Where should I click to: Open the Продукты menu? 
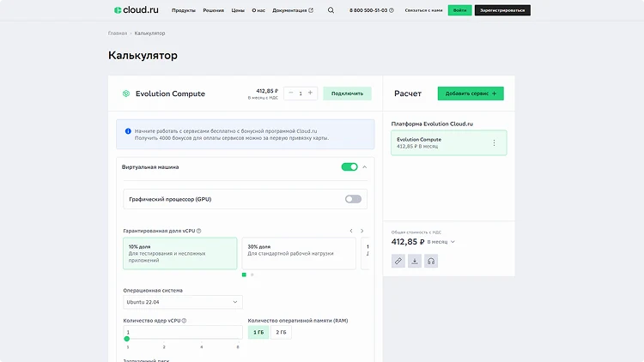(184, 10)
